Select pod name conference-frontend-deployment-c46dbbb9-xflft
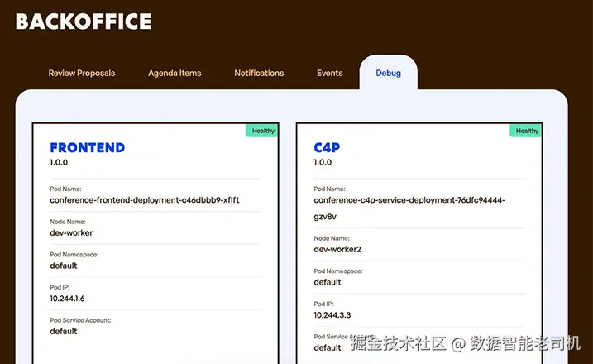This screenshot has width=593, height=364. (145, 199)
